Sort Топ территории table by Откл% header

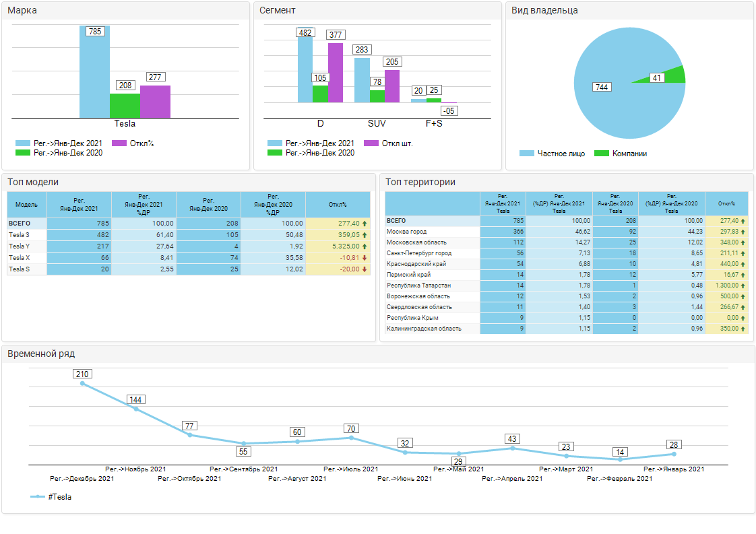click(x=726, y=203)
